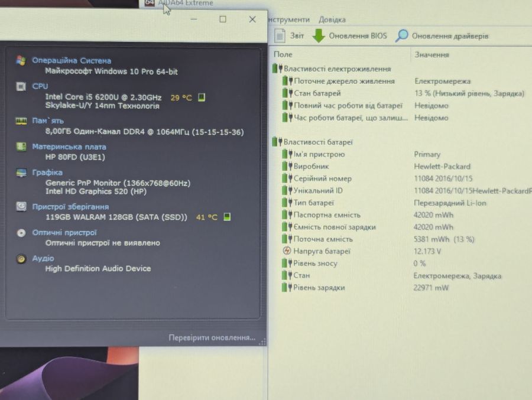This screenshot has width=532, height=400.
Task: Click Intel Core i5 6200U @ 2.30GHz text
Action: tap(103, 97)
